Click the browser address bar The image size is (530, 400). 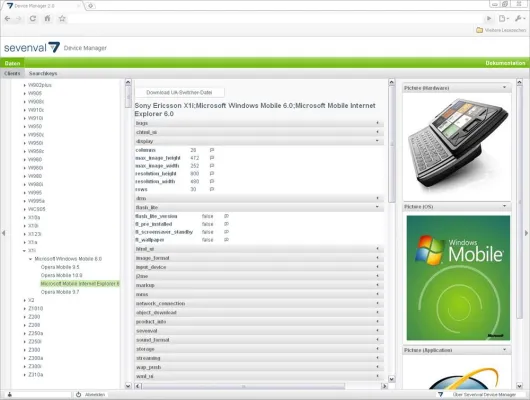(275, 19)
